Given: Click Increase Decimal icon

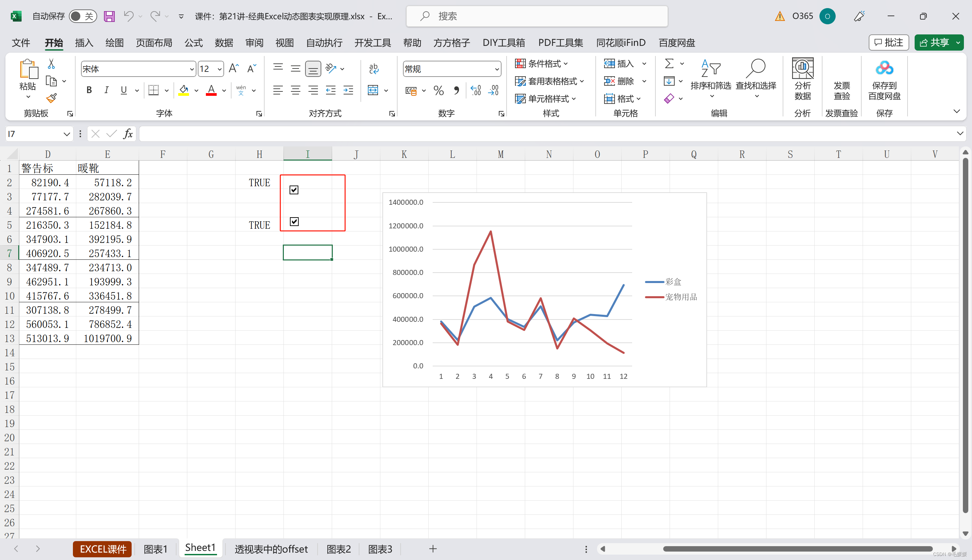Looking at the screenshot, I should (x=476, y=90).
